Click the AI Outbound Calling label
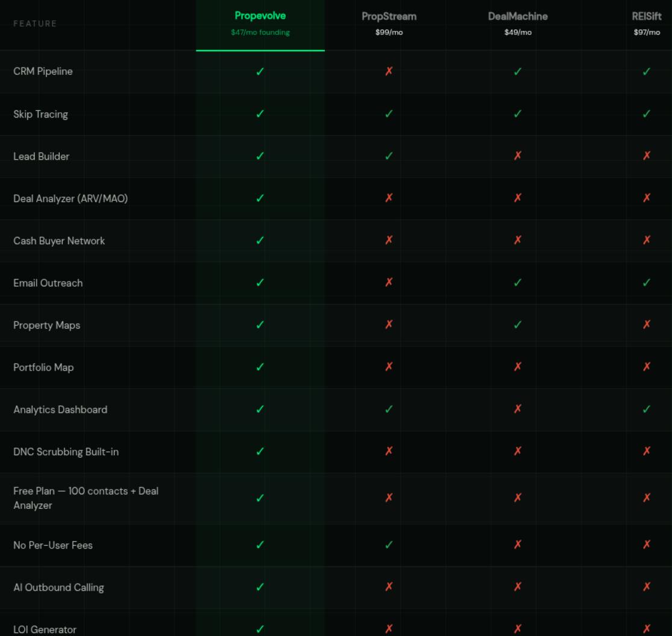 tap(58, 588)
